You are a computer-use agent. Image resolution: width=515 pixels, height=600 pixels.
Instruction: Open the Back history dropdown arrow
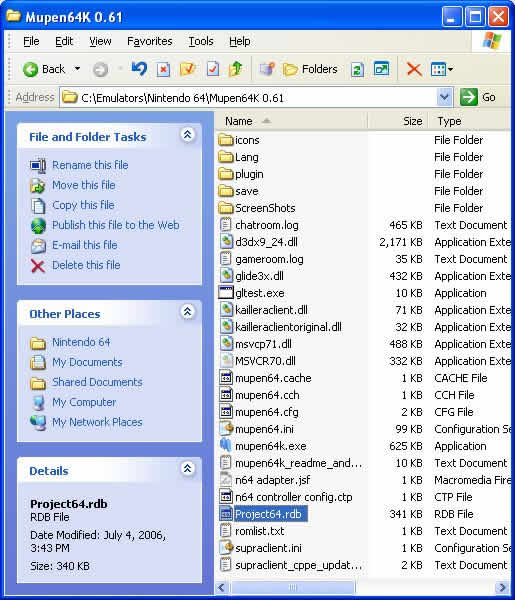(x=77, y=69)
